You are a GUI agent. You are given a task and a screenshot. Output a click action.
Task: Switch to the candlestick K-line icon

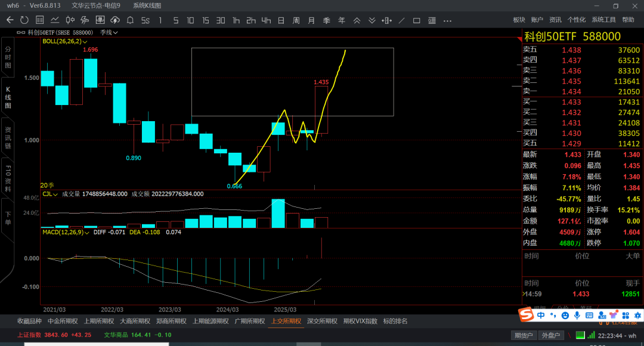coord(70,20)
